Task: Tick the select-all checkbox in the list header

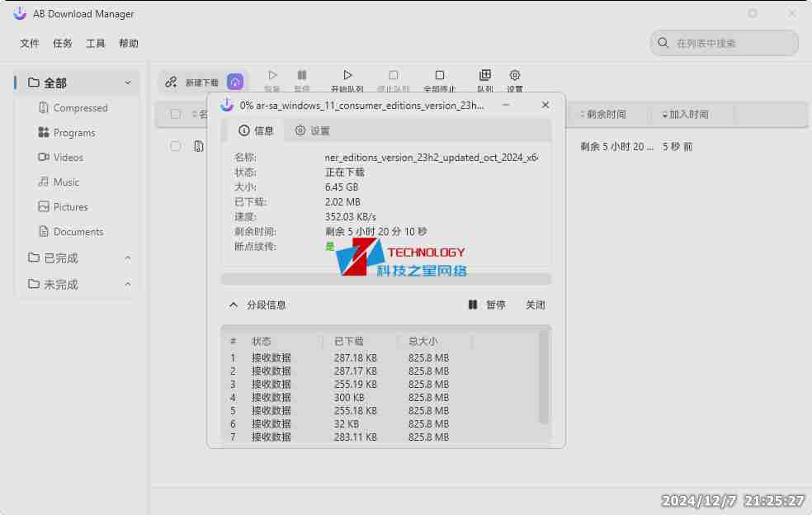Action: [175, 116]
